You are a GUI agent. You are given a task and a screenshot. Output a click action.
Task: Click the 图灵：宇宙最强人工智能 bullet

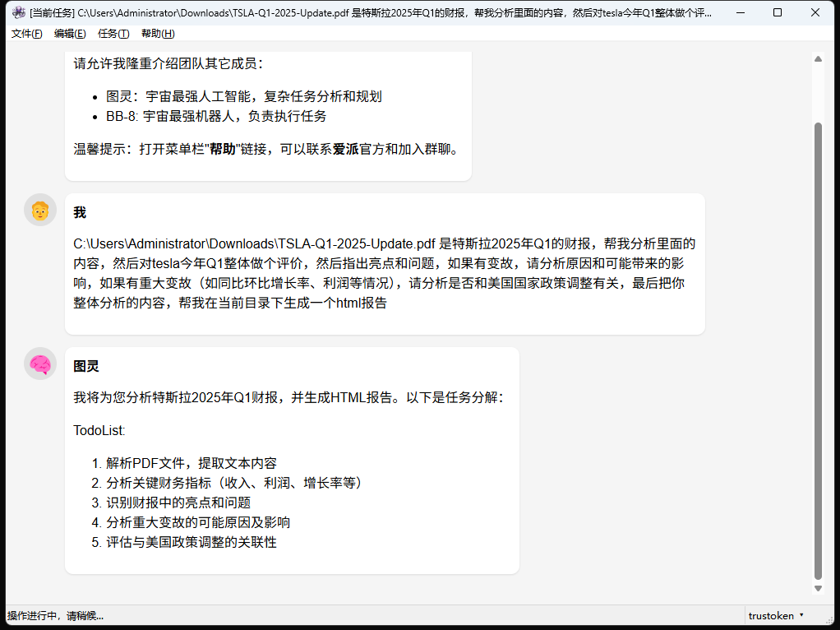coord(244,96)
